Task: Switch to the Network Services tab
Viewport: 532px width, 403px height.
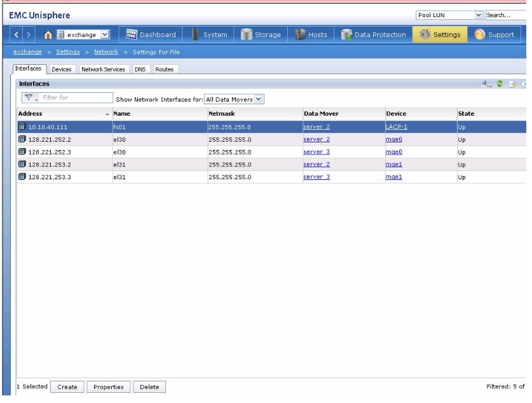Action: point(104,69)
